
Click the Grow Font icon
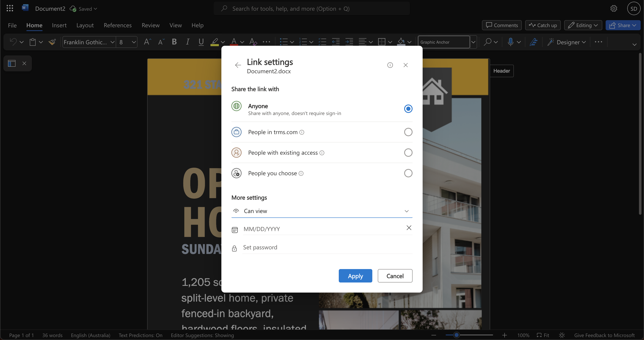[x=148, y=42]
